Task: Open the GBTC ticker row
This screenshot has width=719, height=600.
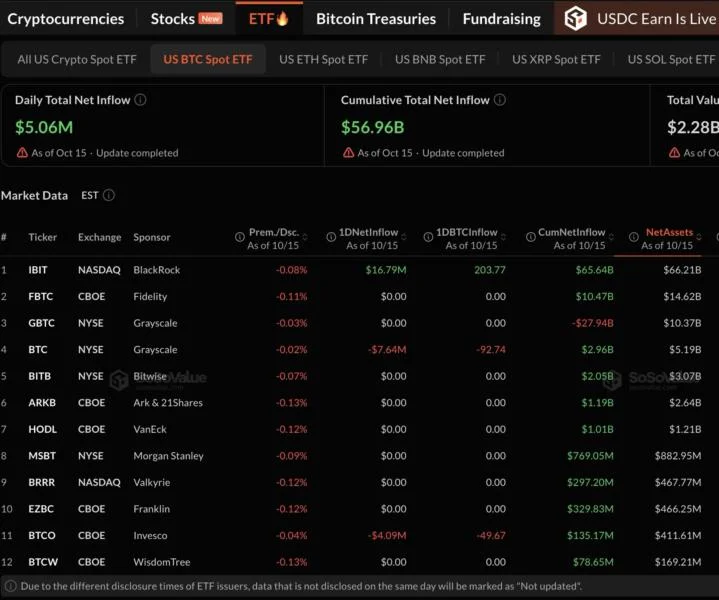Action: [360, 323]
